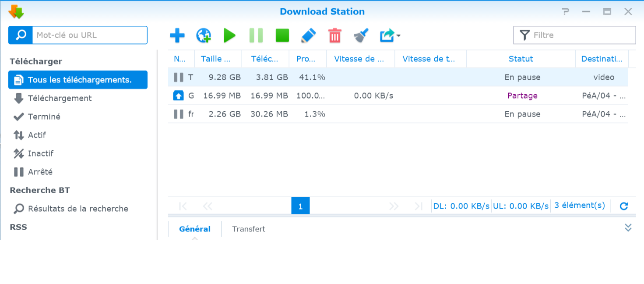644x284 pixels.
Task: Select Terminé in the sidebar
Action: click(78, 117)
